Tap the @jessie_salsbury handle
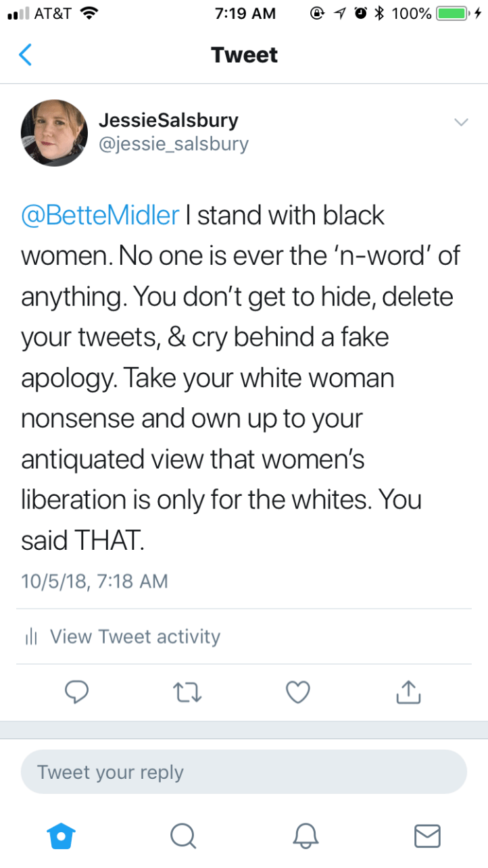This screenshot has height=868, width=488. coord(174,144)
